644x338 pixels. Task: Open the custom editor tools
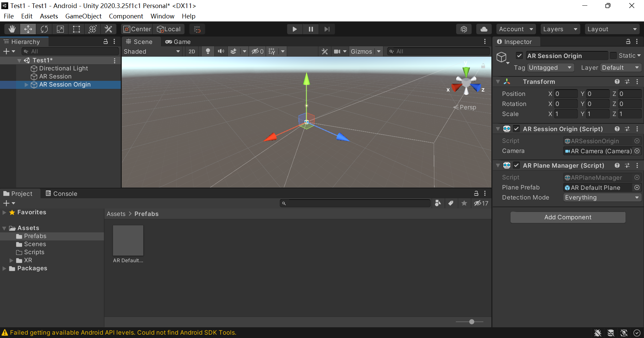coord(108,29)
